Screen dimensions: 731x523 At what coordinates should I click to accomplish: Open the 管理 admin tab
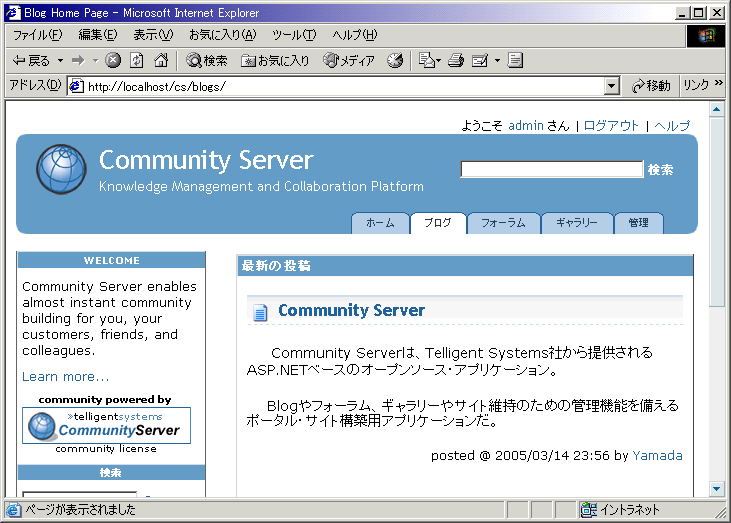[x=639, y=223]
